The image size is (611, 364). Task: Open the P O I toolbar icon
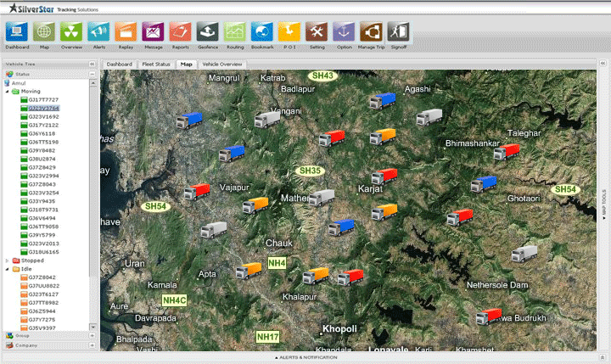tap(289, 31)
